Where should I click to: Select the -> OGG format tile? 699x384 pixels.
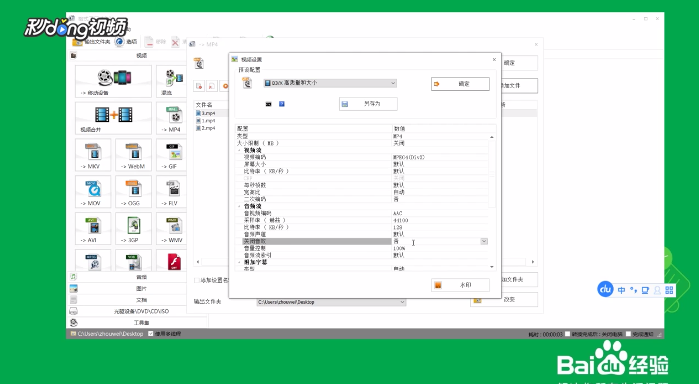click(x=133, y=192)
